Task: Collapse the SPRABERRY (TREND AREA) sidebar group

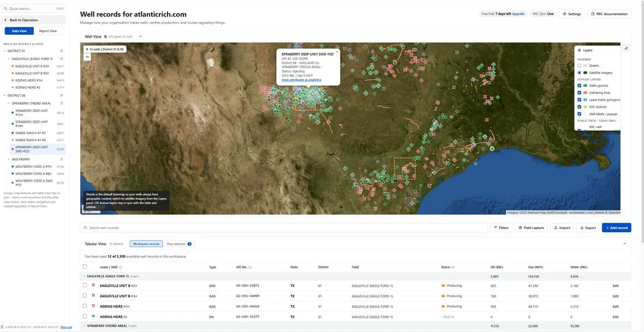Action: [9, 104]
